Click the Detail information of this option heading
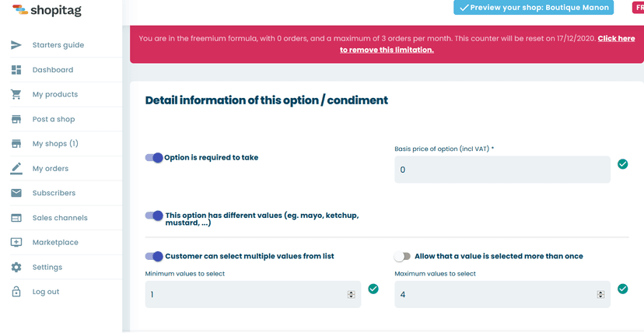This screenshot has width=644, height=333. 267,100
